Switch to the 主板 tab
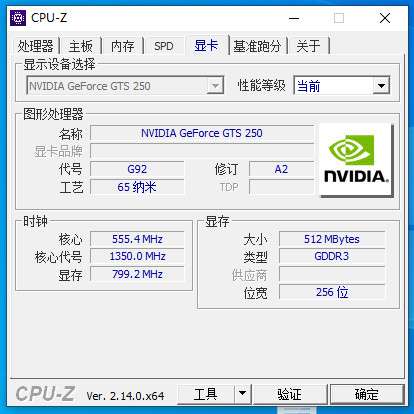Image resolution: width=414 pixels, height=414 pixels. pyautogui.click(x=81, y=46)
